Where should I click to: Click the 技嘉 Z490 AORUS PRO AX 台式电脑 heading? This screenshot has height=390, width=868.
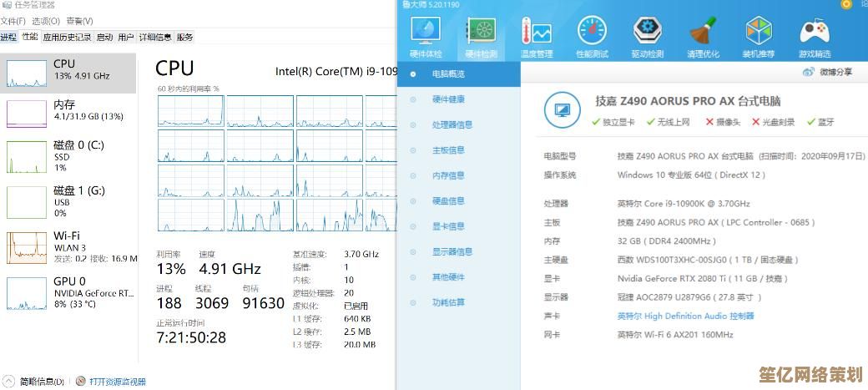pyautogui.click(x=688, y=101)
